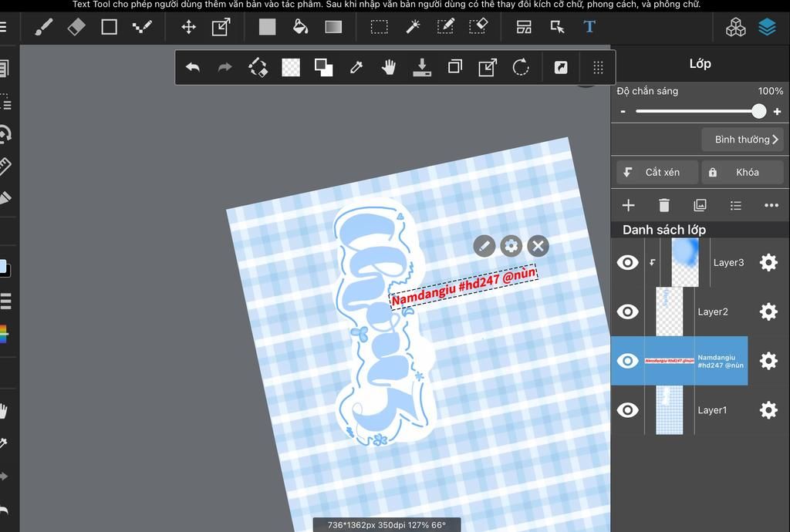The width and height of the screenshot is (790, 532).
Task: Select the Brush tool
Action: [x=44, y=27]
